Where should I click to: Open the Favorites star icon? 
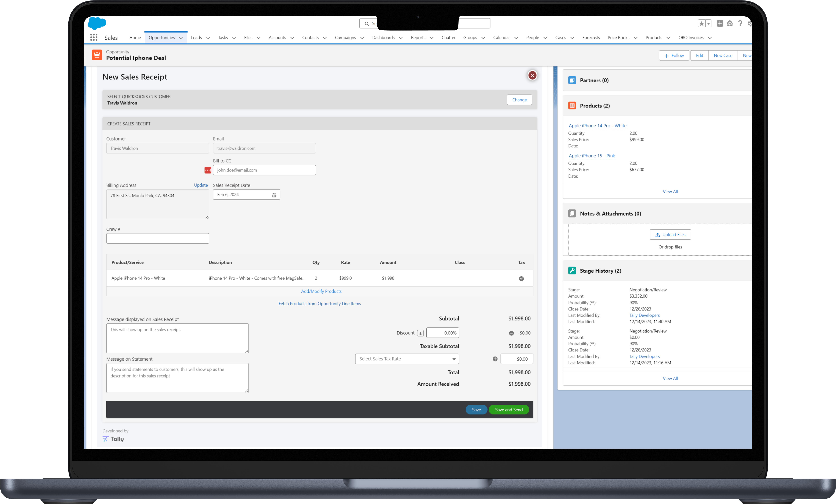coord(701,23)
